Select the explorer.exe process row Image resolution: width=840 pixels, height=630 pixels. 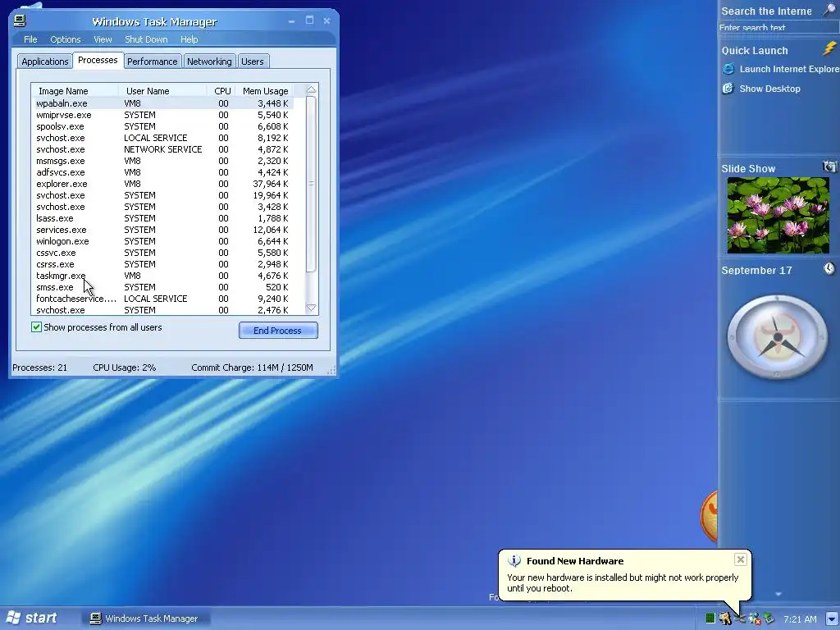(x=164, y=184)
